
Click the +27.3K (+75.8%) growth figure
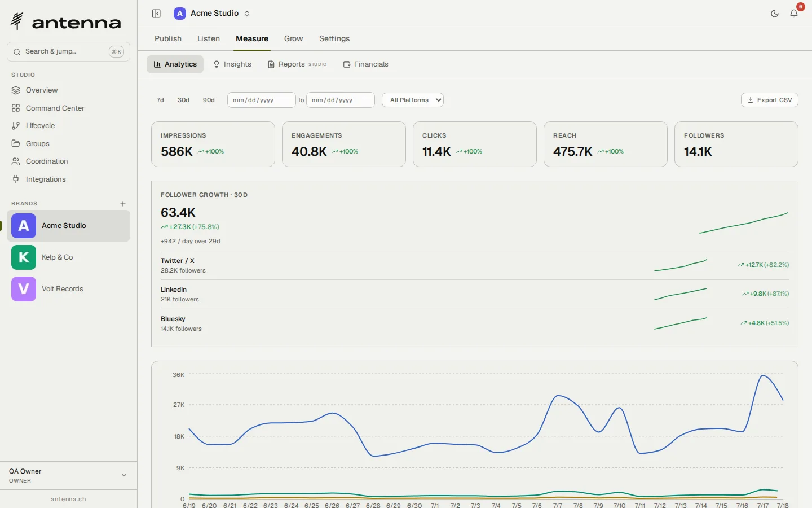[190, 227]
